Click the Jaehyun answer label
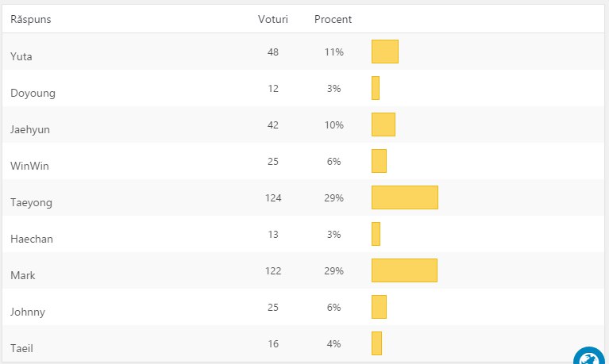The height and width of the screenshot is (364, 609). 30,129
